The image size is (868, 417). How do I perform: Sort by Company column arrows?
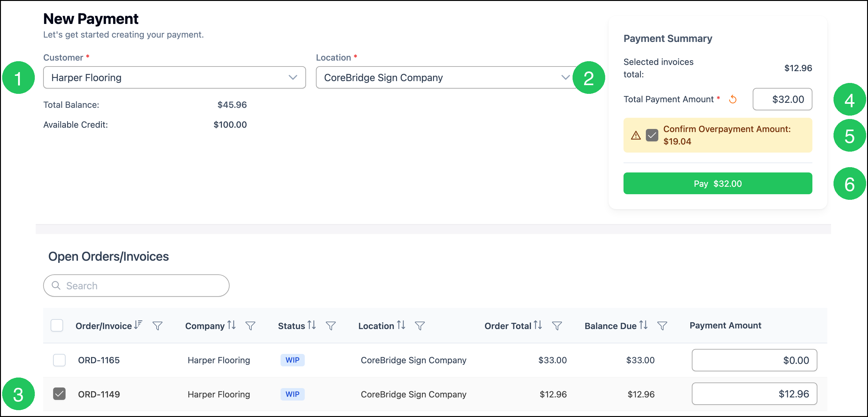click(231, 325)
